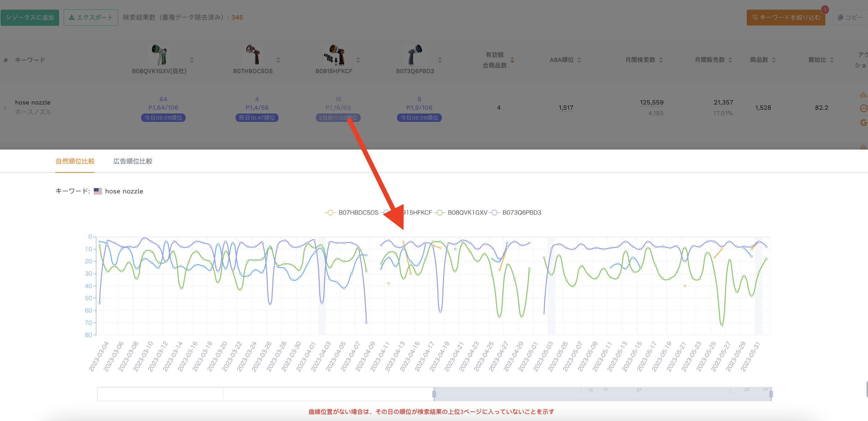
Task: Click 昨日10:47順位 badge
Action: pyautogui.click(x=257, y=118)
